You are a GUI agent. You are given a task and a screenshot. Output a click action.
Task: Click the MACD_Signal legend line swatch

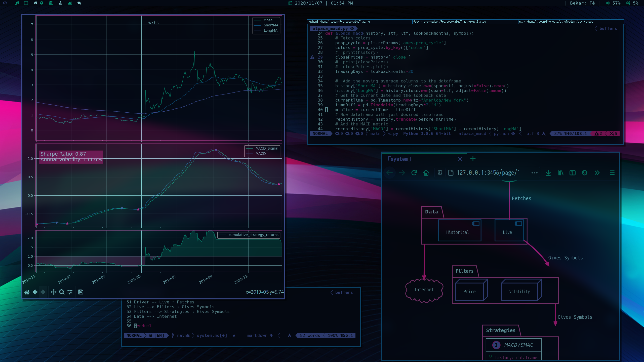pos(249,148)
